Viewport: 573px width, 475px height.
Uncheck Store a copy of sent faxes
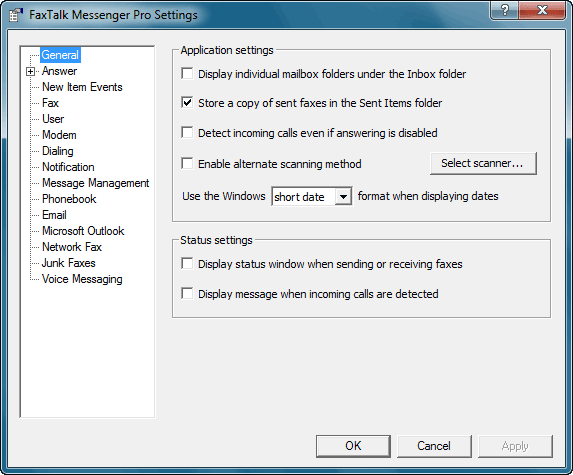tap(187, 103)
